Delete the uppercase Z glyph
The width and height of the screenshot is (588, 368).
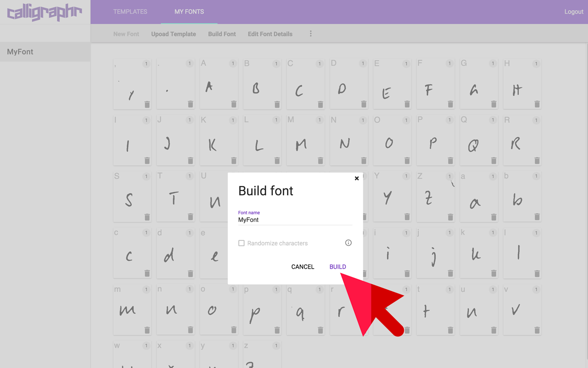[x=450, y=217]
